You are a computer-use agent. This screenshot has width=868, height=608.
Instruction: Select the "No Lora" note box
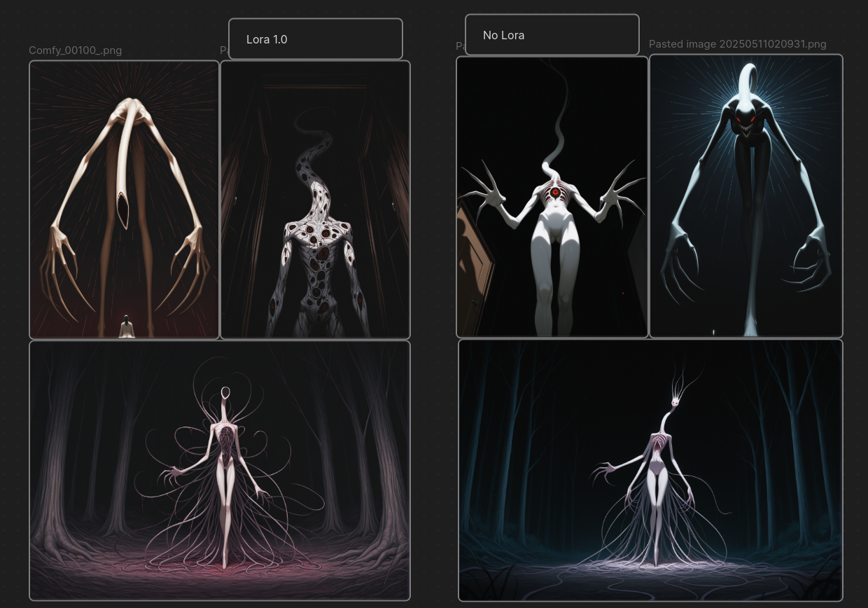[552, 35]
